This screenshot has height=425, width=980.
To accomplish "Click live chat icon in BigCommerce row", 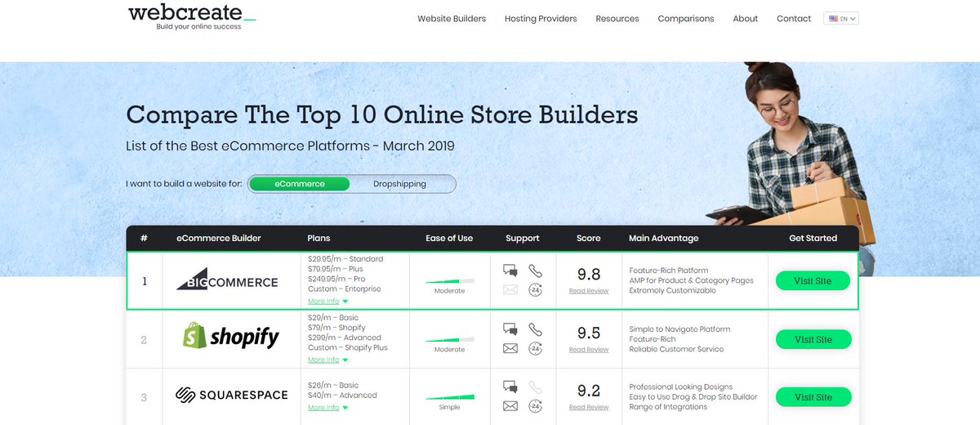I will tap(510, 271).
